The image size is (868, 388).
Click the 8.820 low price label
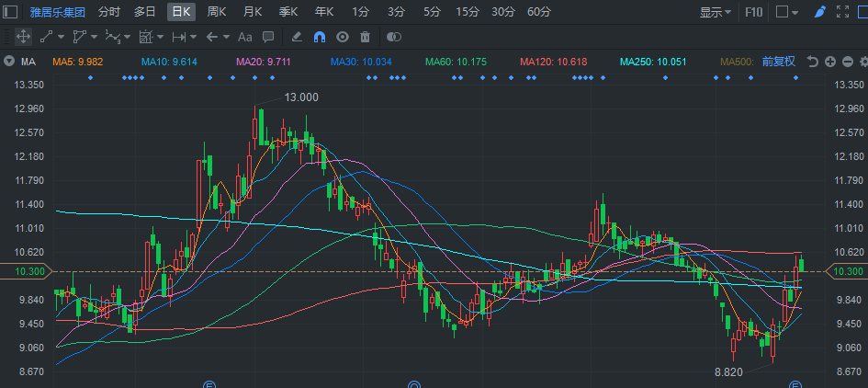pyautogui.click(x=728, y=372)
